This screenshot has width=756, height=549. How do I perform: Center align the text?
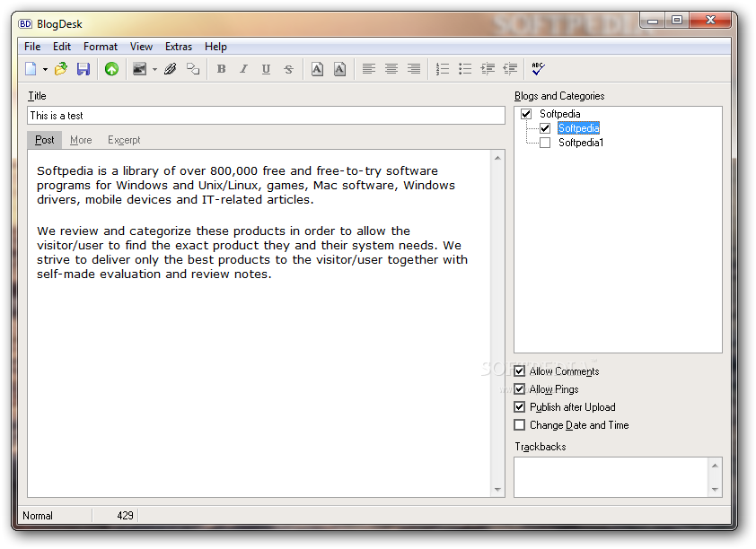coord(391,69)
